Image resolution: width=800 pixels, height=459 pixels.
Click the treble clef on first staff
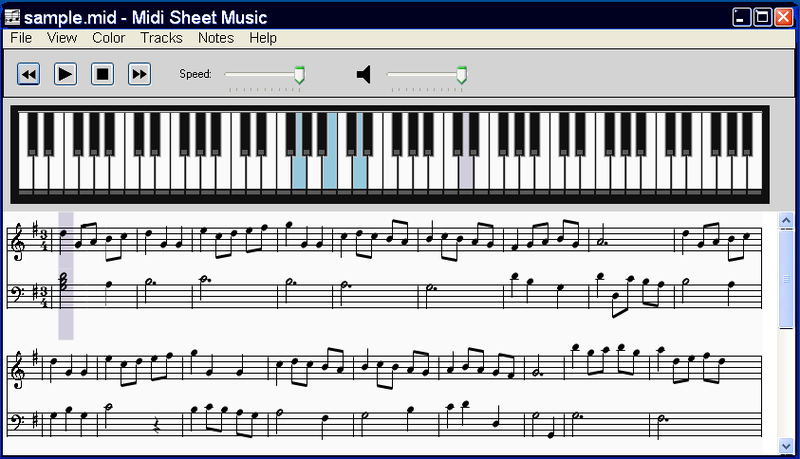click(x=18, y=242)
